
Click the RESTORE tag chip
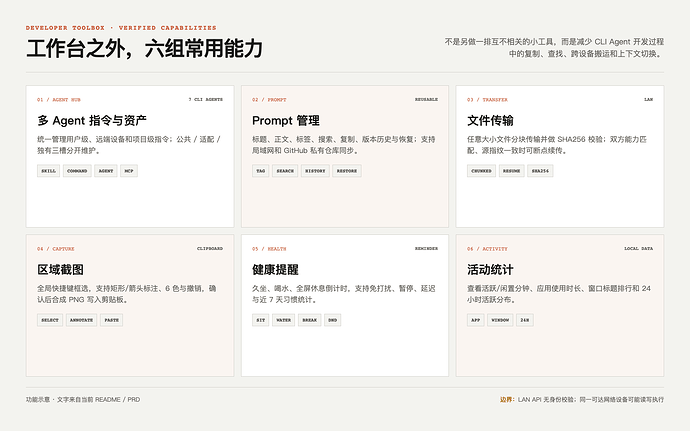pyautogui.click(x=347, y=171)
